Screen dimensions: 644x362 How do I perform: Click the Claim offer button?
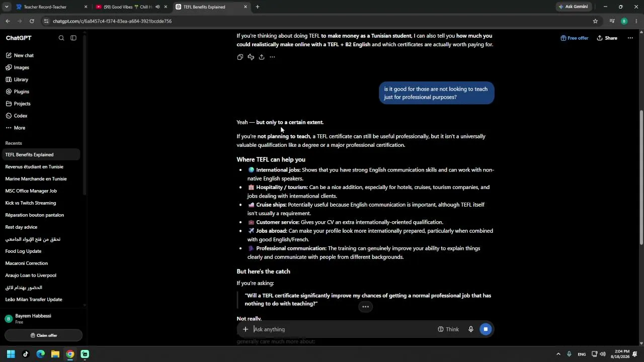(43, 335)
